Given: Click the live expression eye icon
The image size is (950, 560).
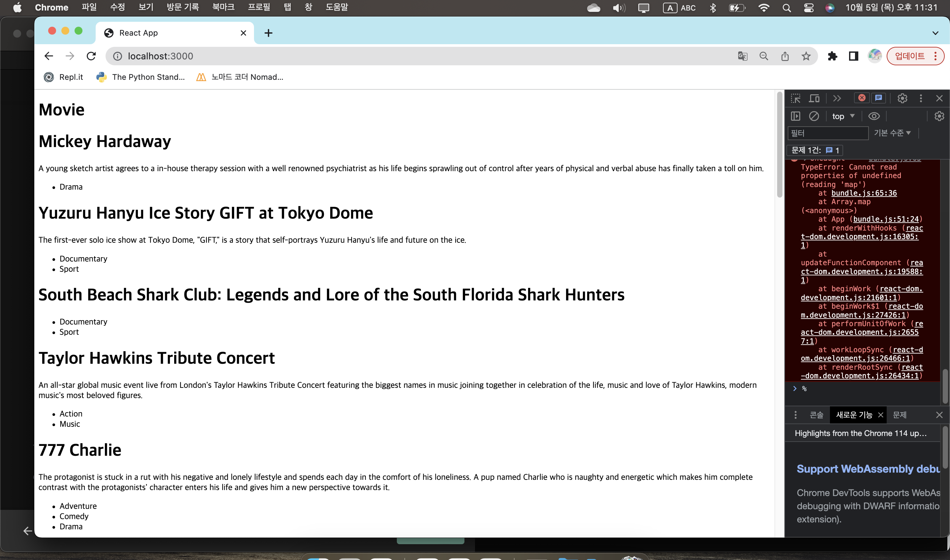Looking at the screenshot, I should (x=874, y=116).
